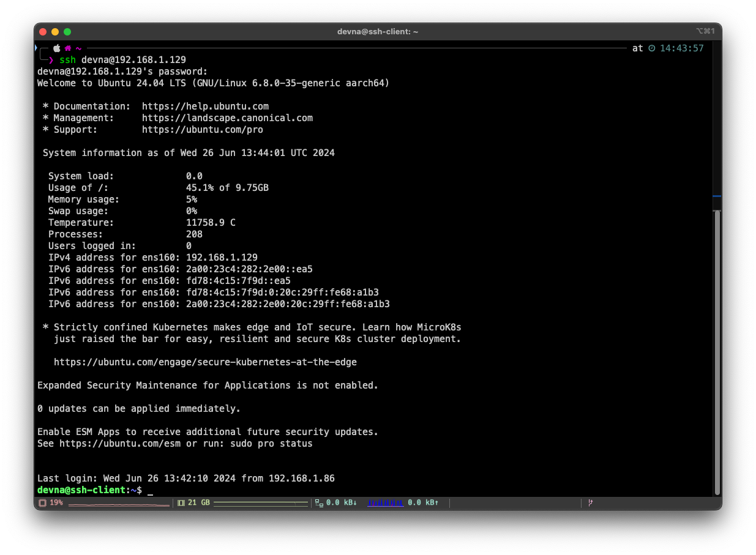This screenshot has height=555, width=756.
Task: Click the System load value 0.0
Action: 194,176
